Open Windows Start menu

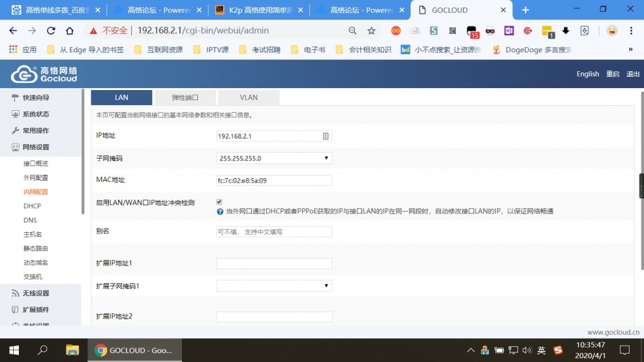pos(13,350)
